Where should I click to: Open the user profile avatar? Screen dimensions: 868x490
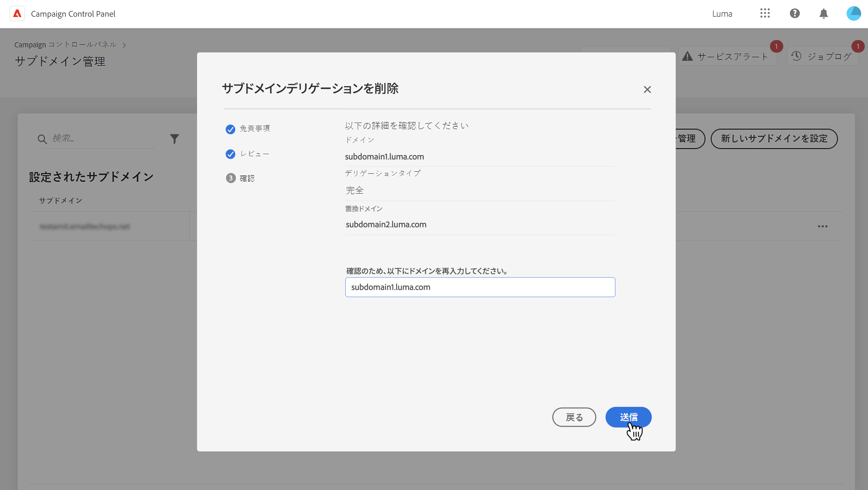(x=853, y=14)
